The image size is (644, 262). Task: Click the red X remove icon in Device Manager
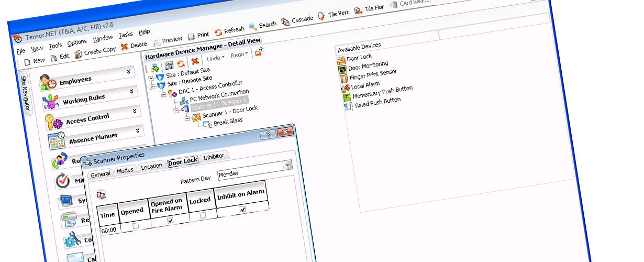point(195,61)
